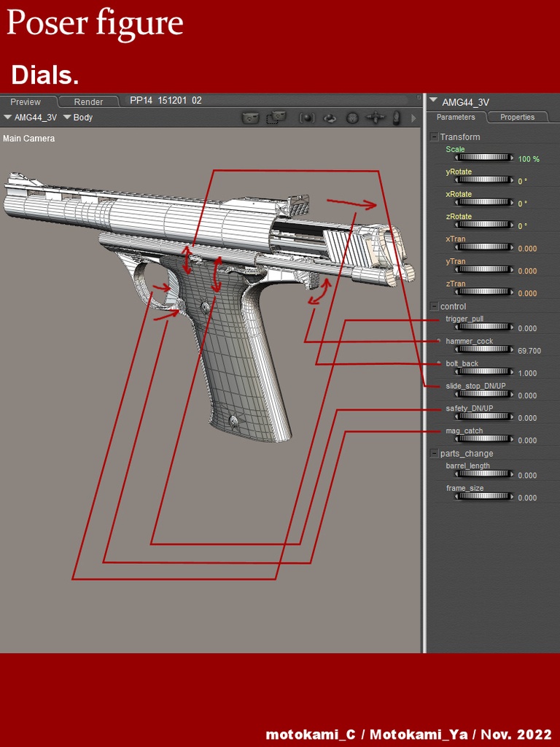560x747 pixels.
Task: Open the Parameters tab
Action: [456, 117]
